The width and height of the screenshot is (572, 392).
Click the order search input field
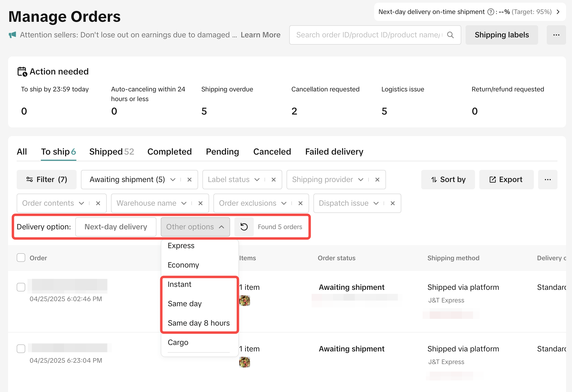(368, 35)
